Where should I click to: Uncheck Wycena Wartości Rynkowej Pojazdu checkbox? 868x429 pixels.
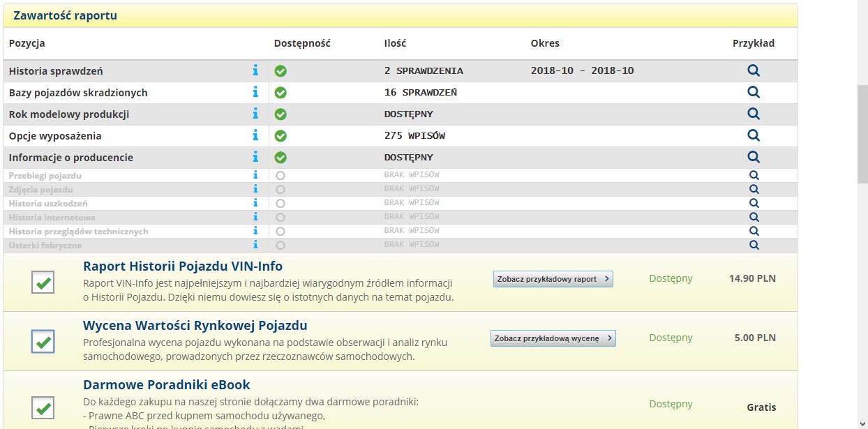(x=43, y=342)
